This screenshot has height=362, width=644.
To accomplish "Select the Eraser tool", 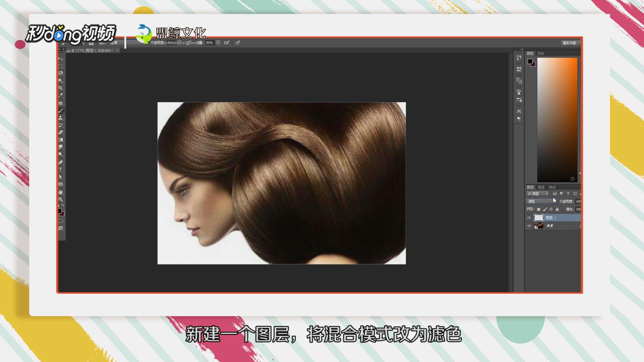I will pyautogui.click(x=61, y=132).
